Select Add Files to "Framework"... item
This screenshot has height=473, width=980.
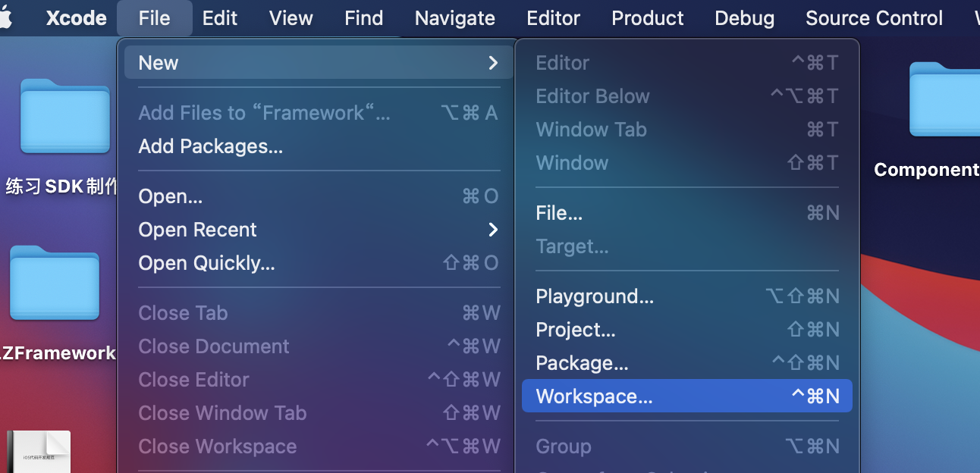318,113
